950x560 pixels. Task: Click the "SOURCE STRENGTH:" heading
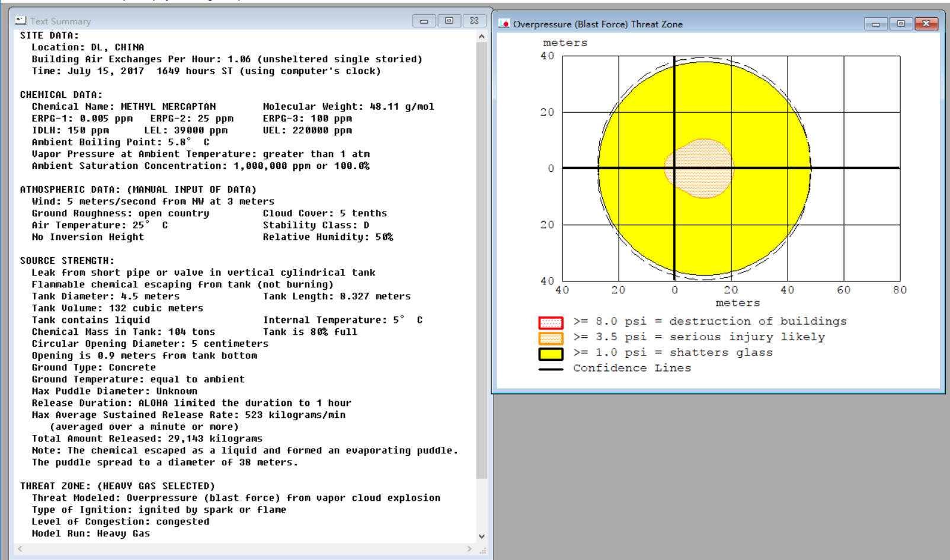point(67,261)
